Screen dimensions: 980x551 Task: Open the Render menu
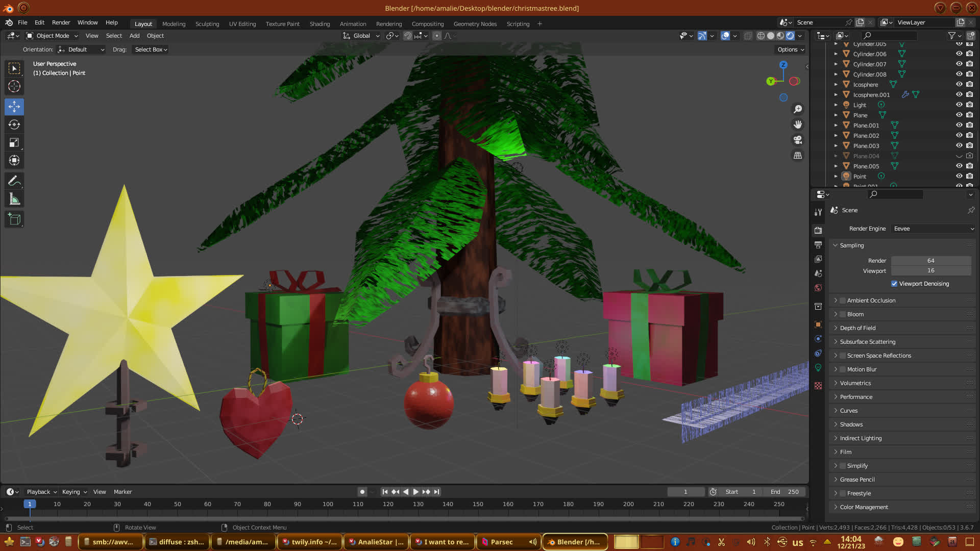click(x=61, y=22)
